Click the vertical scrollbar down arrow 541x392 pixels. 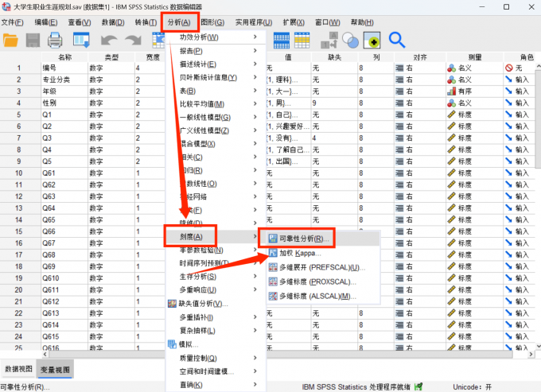(x=539, y=346)
